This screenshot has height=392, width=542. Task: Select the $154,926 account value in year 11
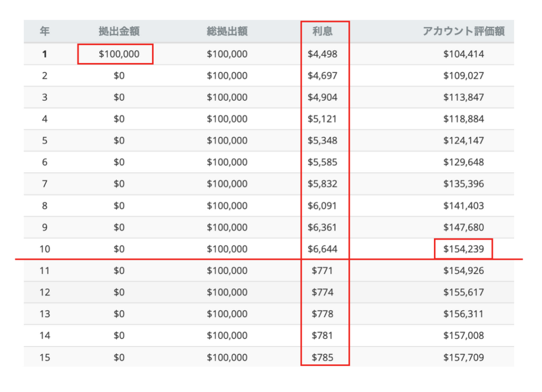(x=464, y=271)
